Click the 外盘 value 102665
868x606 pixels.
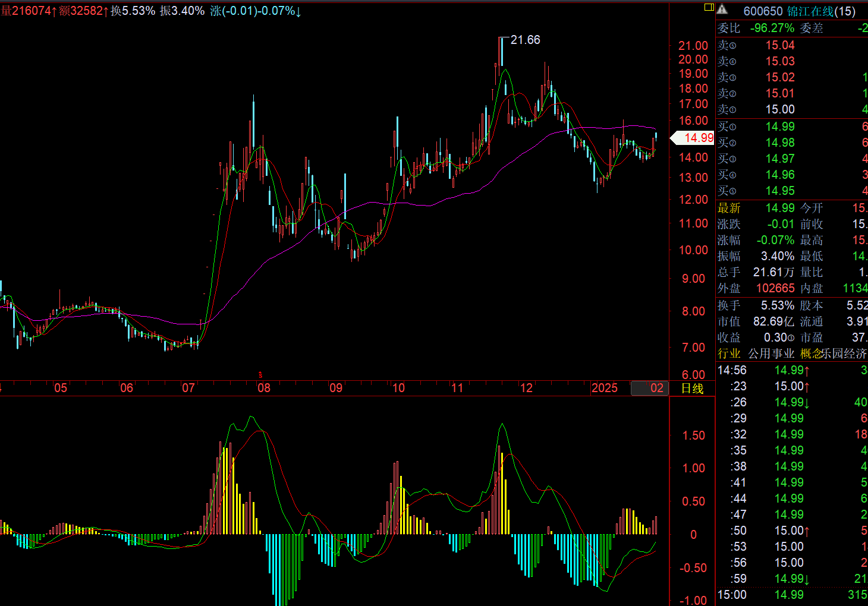[x=775, y=288]
